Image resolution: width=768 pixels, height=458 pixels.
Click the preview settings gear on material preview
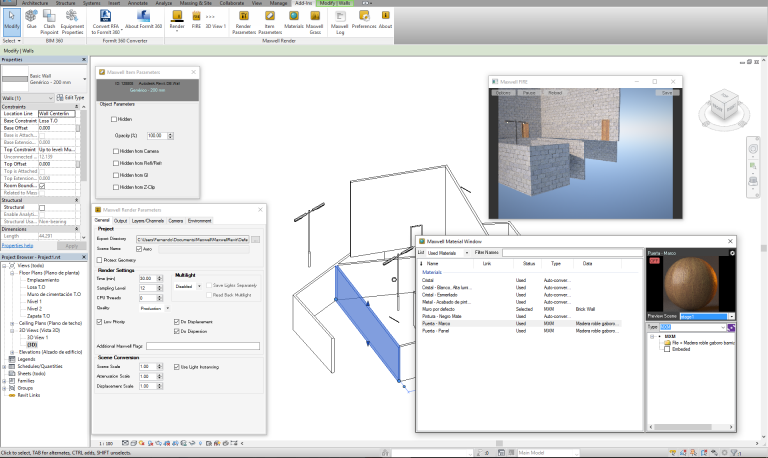coord(732,253)
